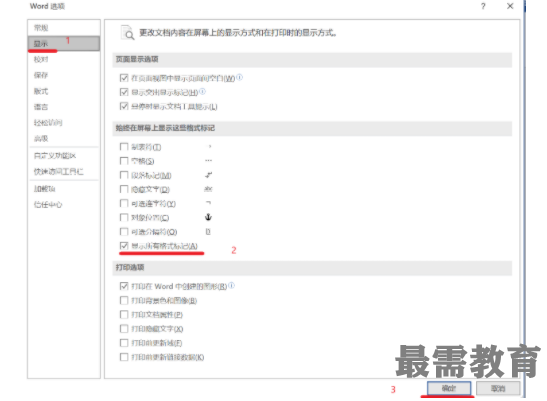Open the 加载项 category
The height and width of the screenshot is (401, 547).
[x=64, y=189]
